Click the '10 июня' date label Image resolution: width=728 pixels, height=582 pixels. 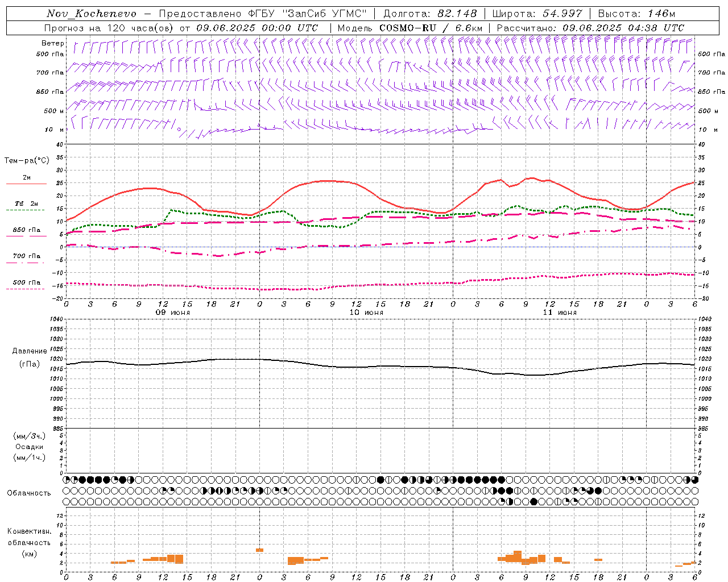point(366,313)
